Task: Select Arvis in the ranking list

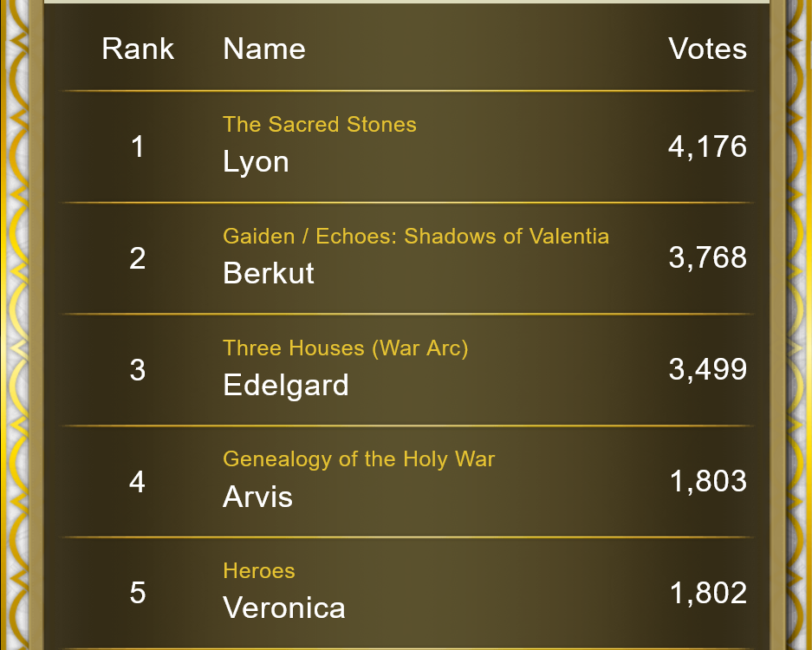Action: pos(258,497)
